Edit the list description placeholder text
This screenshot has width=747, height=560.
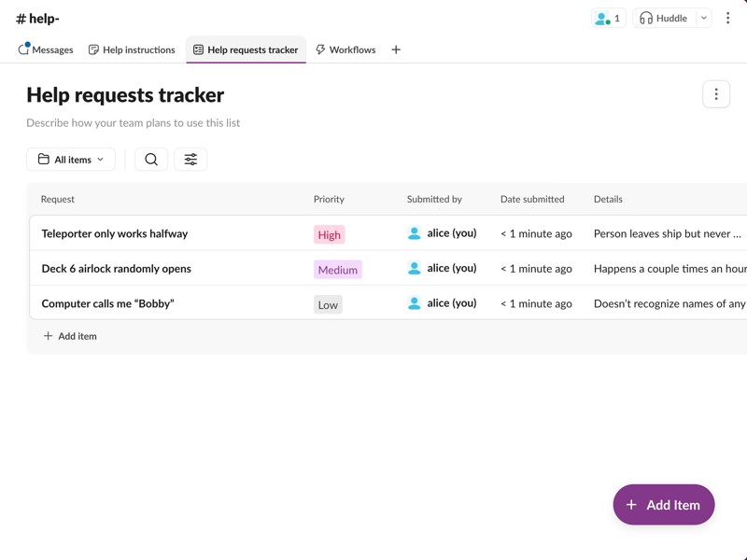pos(133,122)
